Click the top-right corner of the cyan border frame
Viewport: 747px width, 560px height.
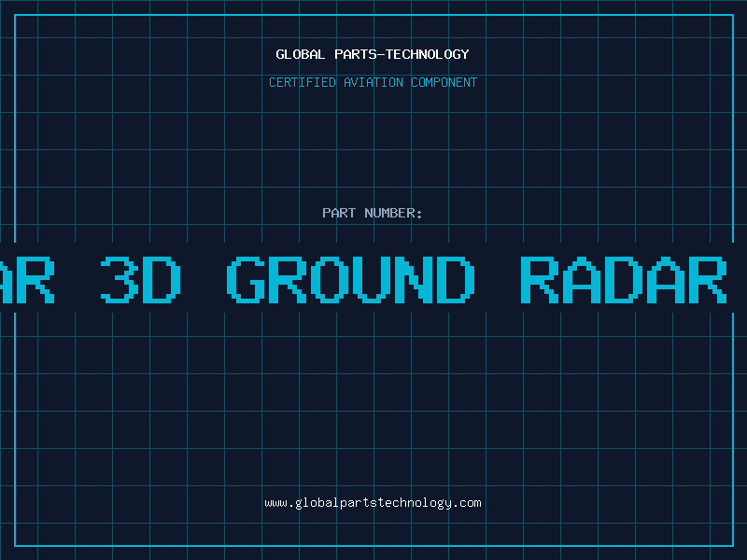[732, 15]
